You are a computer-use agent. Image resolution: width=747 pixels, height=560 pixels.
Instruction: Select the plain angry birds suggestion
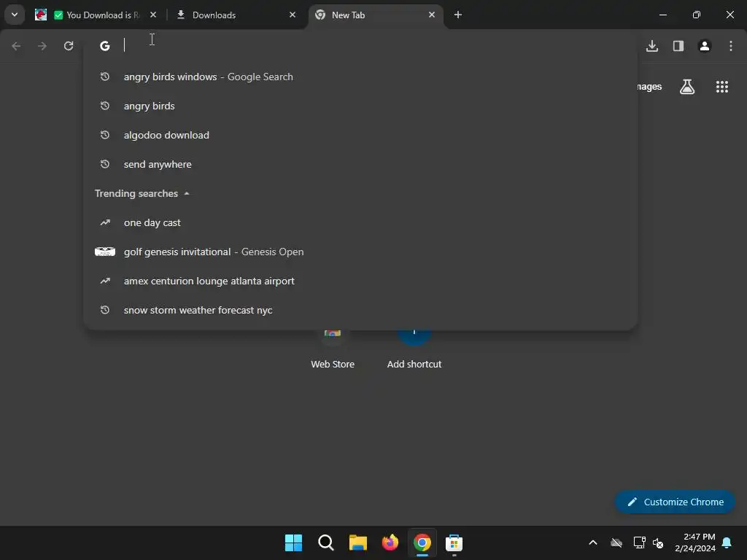point(360,106)
